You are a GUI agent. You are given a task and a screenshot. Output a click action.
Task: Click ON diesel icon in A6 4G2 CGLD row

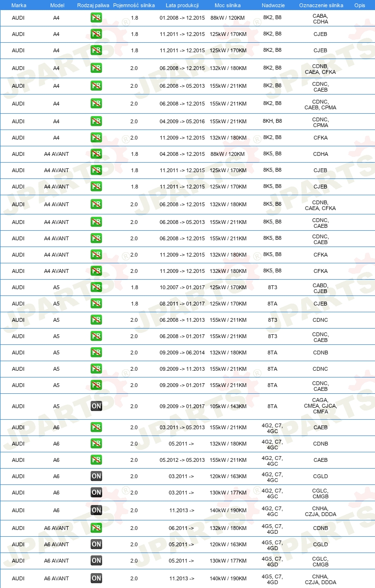point(96,476)
